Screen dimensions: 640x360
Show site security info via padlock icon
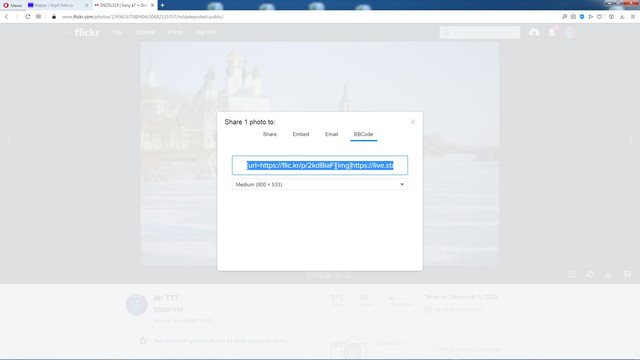(54, 17)
